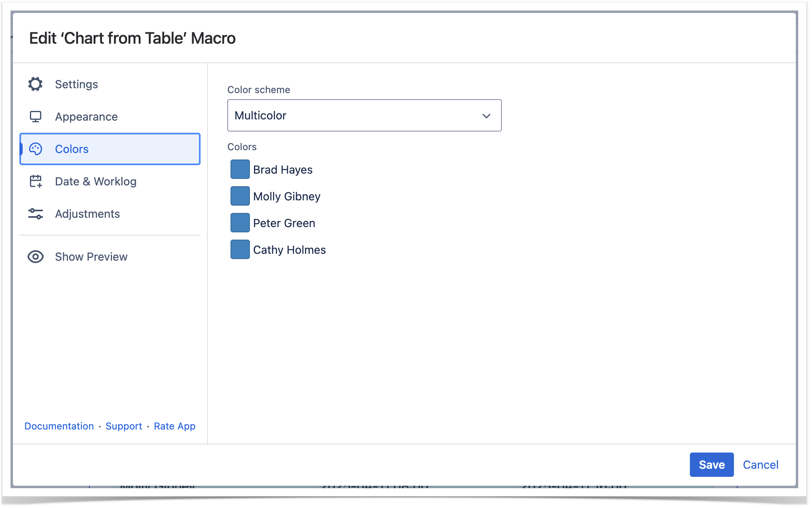Click the Cancel link
This screenshot has height=508, width=812.
pos(760,465)
